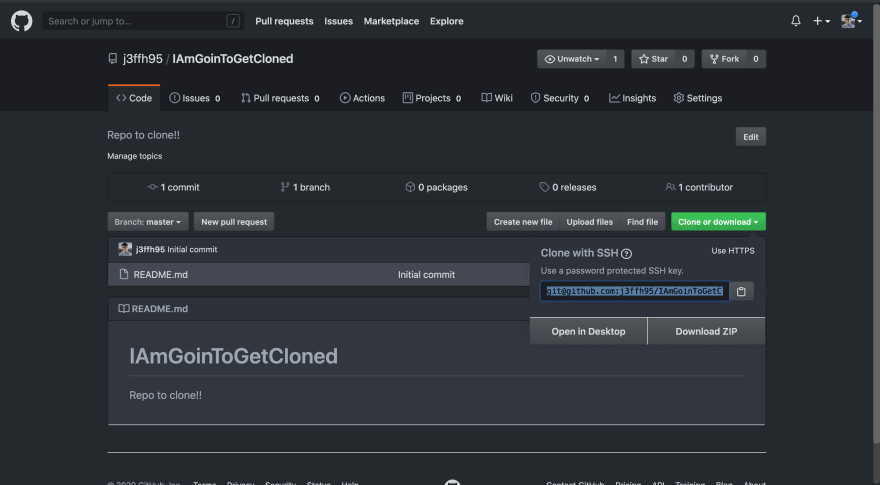Edit the repository description
The width and height of the screenshot is (880, 485).
(x=750, y=137)
